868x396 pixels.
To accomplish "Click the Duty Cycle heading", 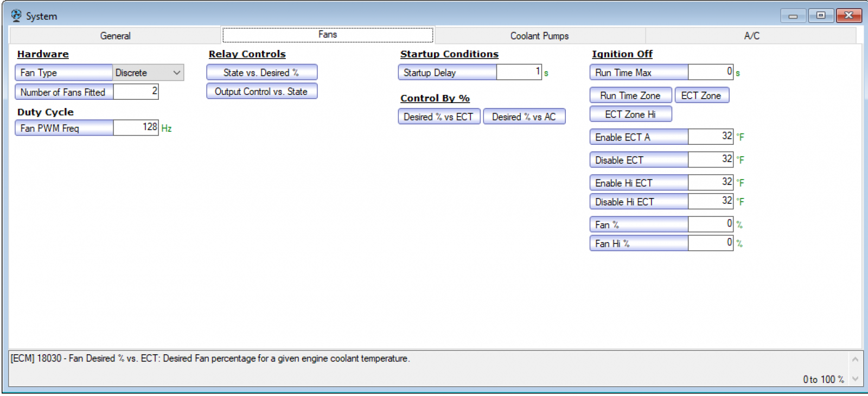I will [x=45, y=112].
